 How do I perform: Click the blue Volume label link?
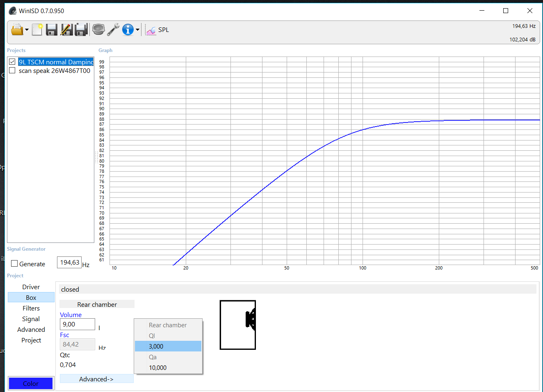[71, 315]
